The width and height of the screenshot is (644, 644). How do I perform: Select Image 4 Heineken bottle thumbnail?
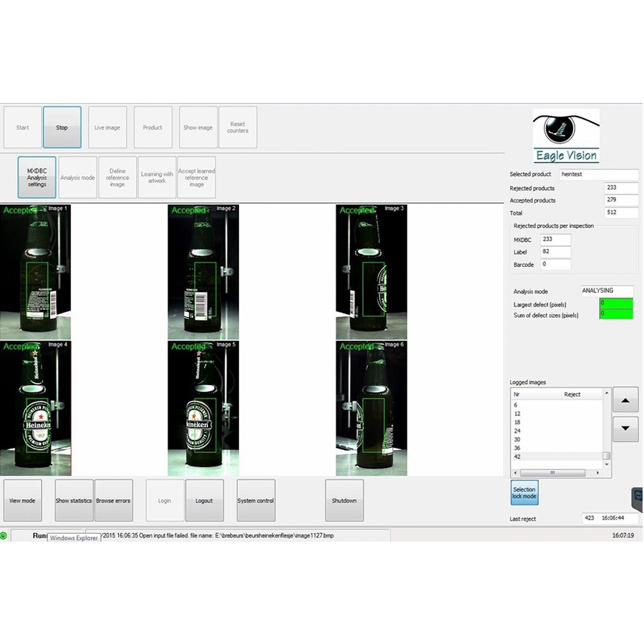36,409
